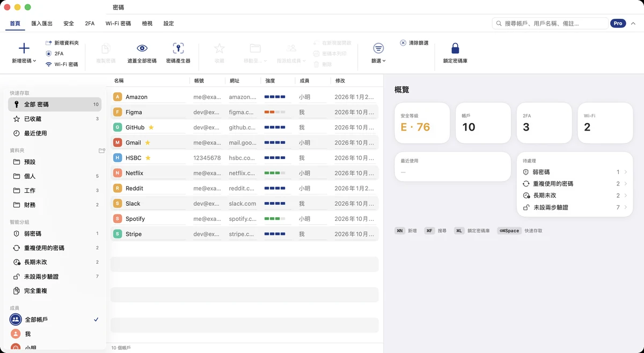Open the 新增密碼 dropdown

pos(24,53)
